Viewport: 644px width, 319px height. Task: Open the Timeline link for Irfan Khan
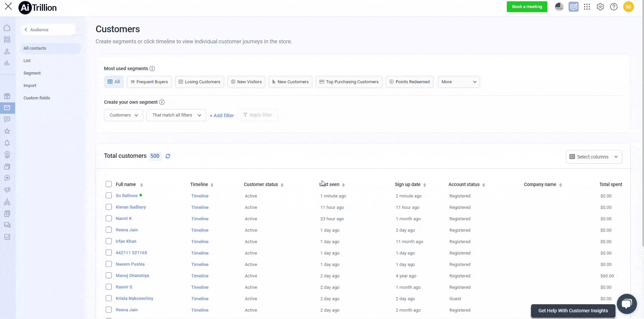(200, 241)
